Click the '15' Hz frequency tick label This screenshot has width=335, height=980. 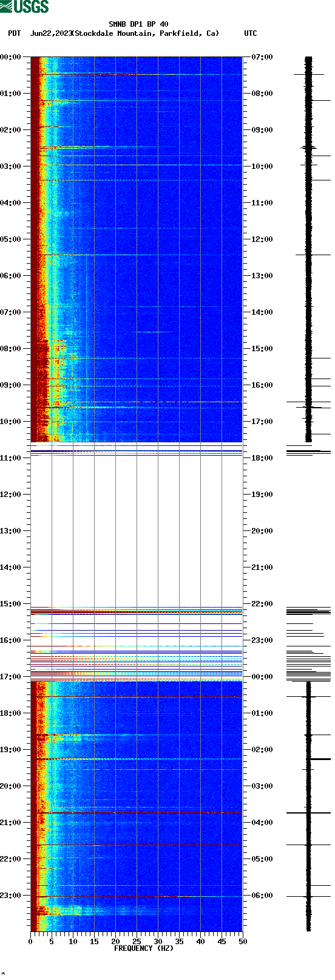pyautogui.click(x=94, y=942)
